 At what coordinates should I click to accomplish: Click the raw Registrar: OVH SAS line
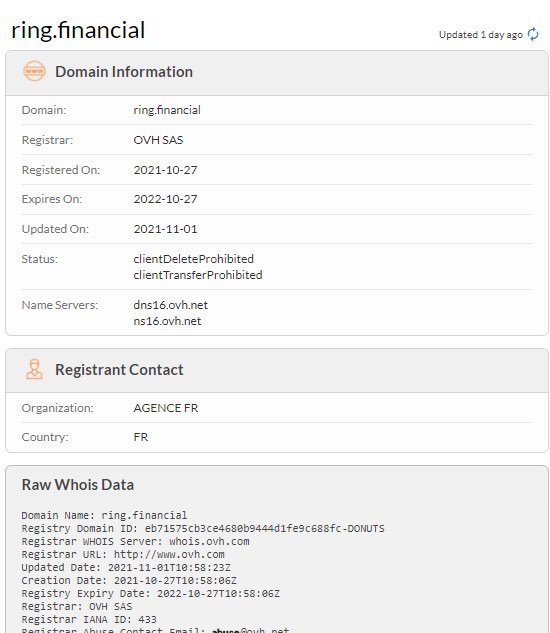[x=77, y=606]
